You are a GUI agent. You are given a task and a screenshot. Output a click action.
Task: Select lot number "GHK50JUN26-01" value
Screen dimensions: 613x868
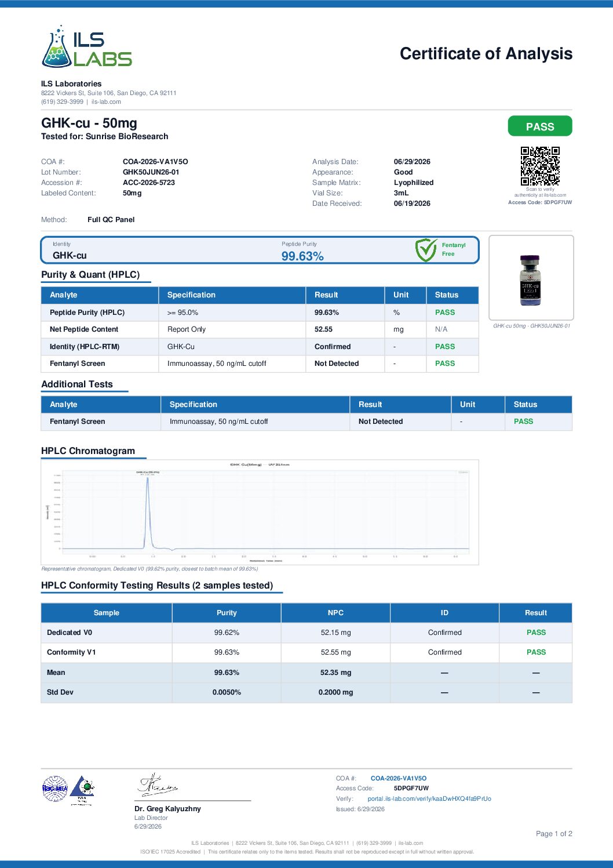(151, 172)
